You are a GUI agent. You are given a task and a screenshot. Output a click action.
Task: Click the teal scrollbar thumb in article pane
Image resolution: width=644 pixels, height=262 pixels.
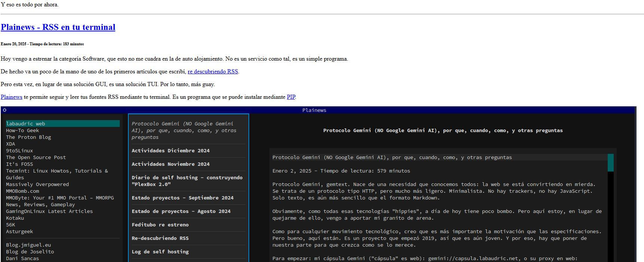click(610, 162)
